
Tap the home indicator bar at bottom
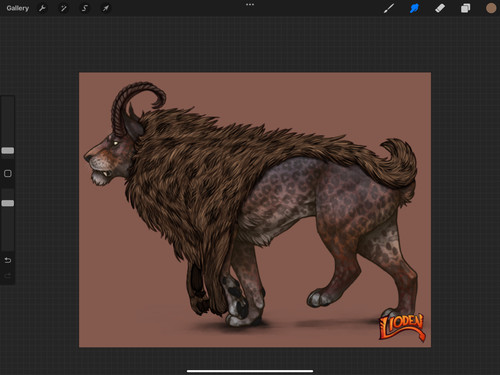point(250,371)
